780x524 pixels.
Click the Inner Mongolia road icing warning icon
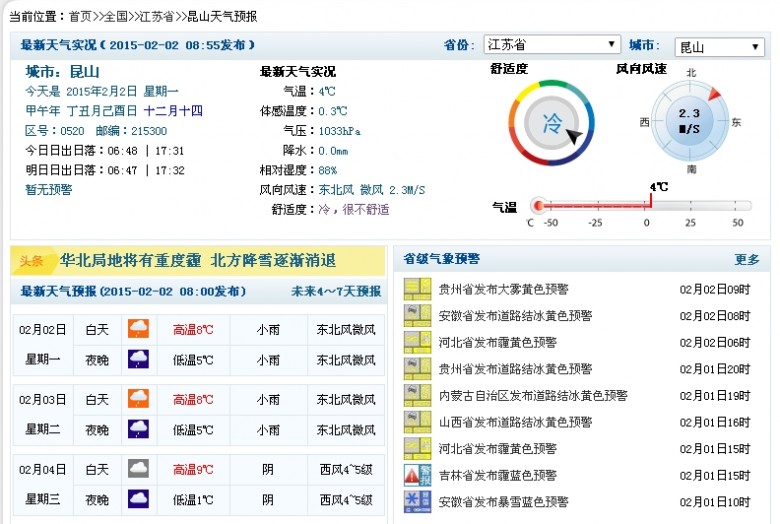tap(416, 395)
